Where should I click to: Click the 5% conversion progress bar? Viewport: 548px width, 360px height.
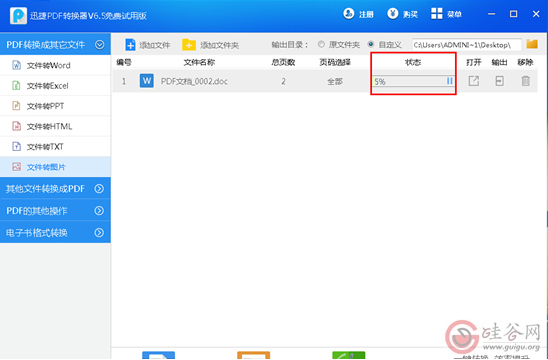click(413, 81)
